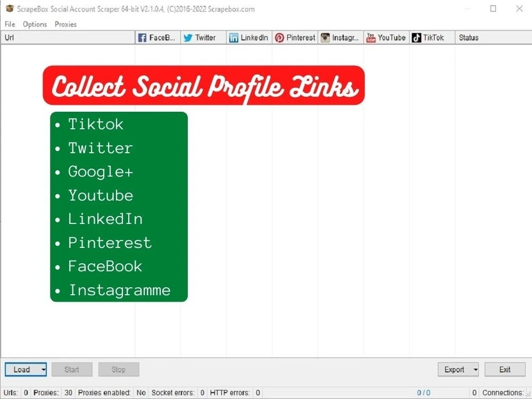Click the 'Twitter' column header text

pyautogui.click(x=205, y=38)
